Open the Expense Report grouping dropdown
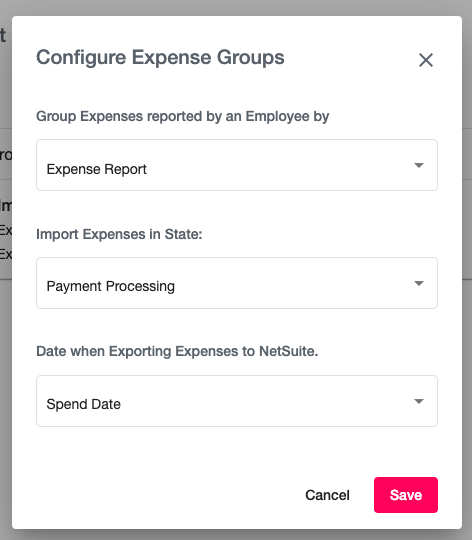The height and width of the screenshot is (540, 472). click(237, 165)
